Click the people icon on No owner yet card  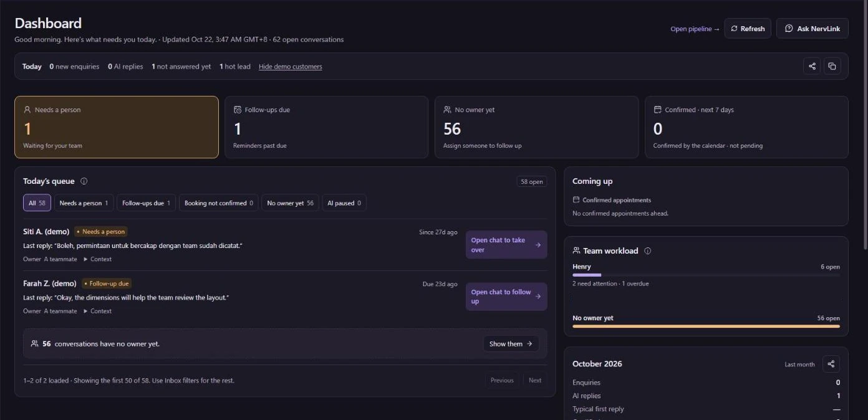(447, 110)
